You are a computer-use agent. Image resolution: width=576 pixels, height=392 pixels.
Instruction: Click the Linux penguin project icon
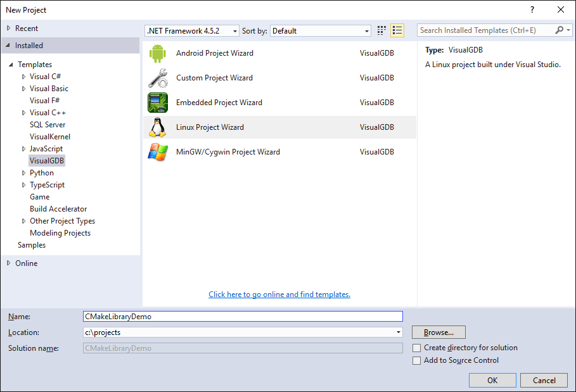(158, 127)
